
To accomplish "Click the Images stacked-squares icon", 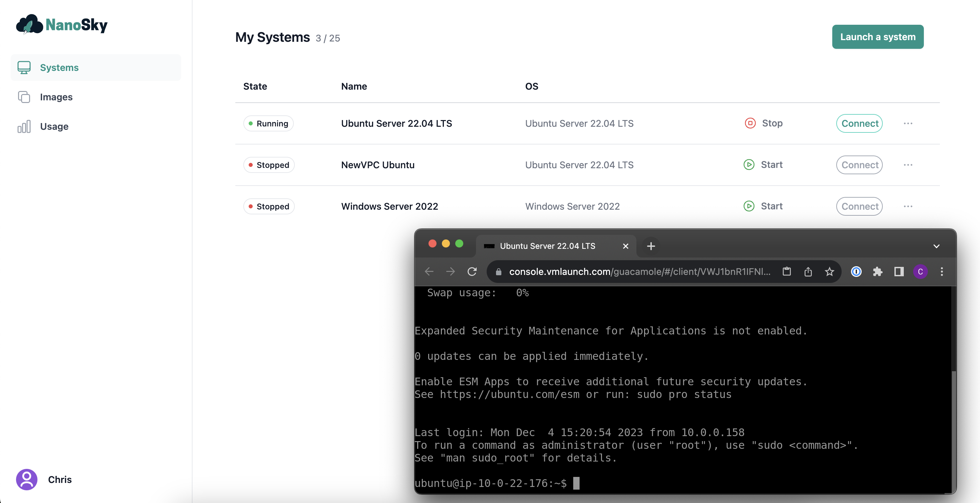I will (x=24, y=97).
